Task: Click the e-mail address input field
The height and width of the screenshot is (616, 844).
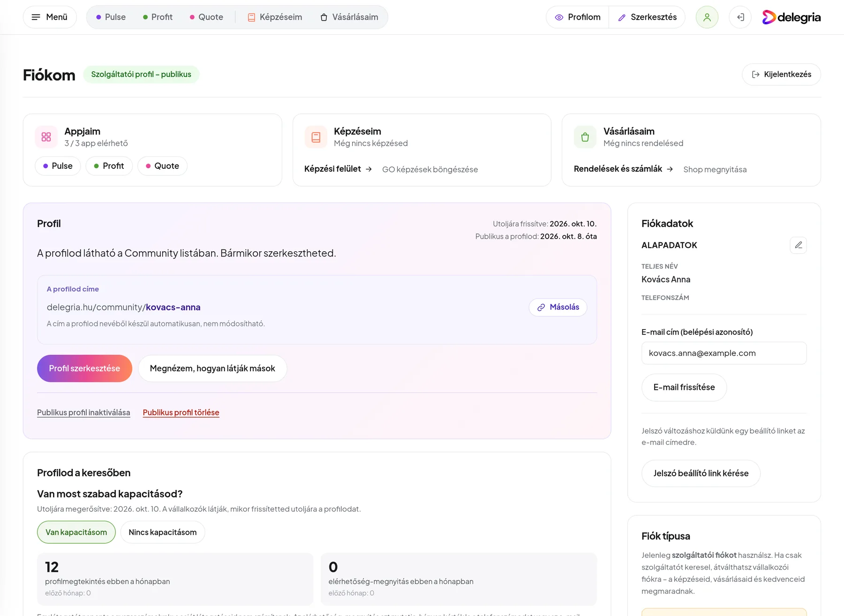Action: tap(724, 353)
